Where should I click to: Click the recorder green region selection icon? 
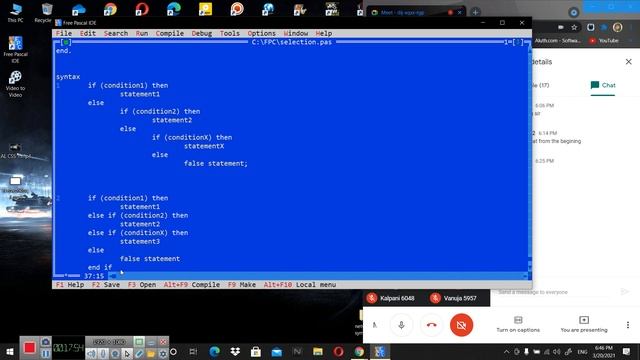click(x=139, y=342)
